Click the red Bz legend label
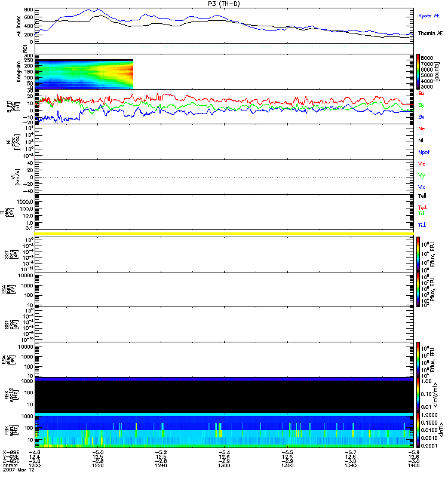Image resolution: width=448 pixels, height=478 pixels. coord(421,94)
